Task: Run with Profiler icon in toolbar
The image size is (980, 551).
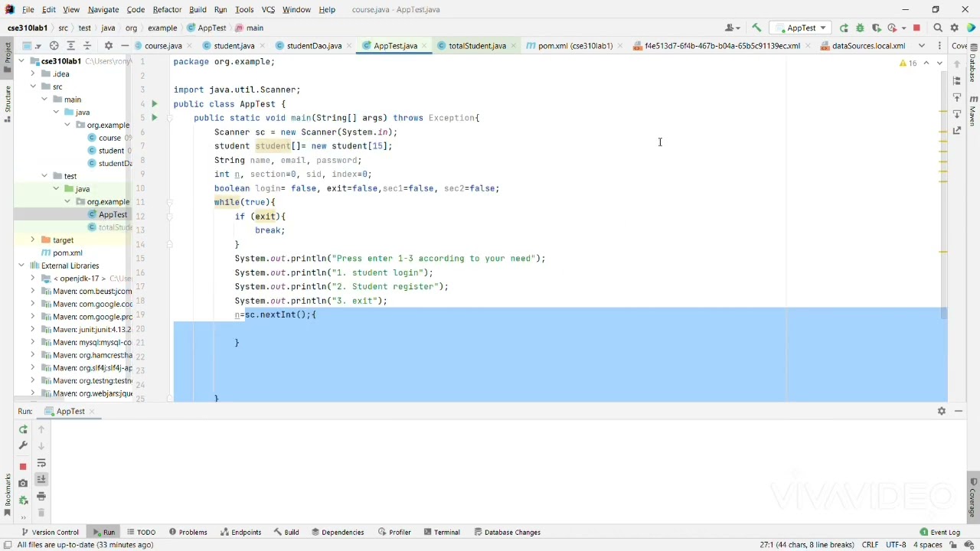Action: [893, 28]
